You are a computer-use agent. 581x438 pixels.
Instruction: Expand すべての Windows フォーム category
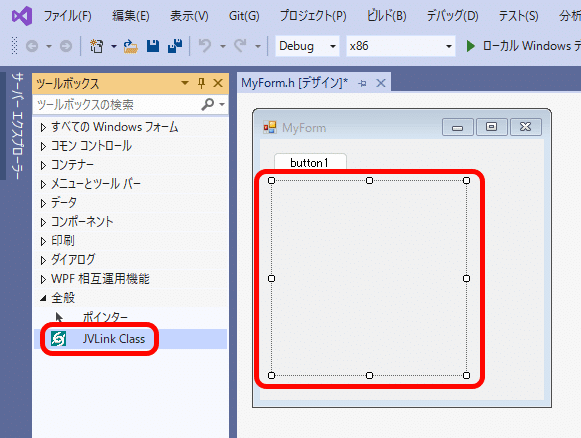coord(43,127)
